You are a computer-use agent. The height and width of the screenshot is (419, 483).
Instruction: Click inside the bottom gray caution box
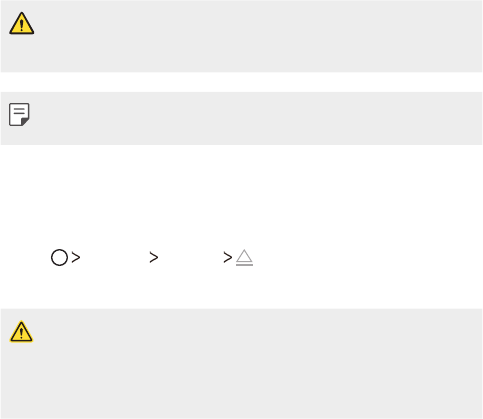click(x=241, y=364)
